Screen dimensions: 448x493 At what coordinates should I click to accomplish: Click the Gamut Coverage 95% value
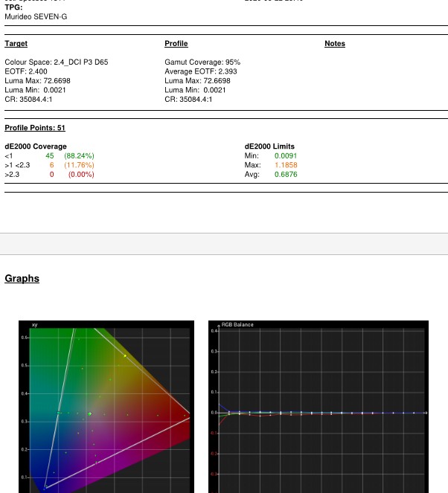point(202,62)
